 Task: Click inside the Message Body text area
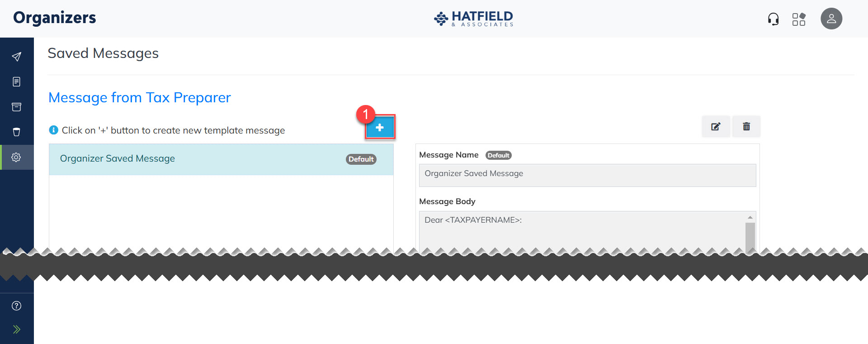(581, 231)
